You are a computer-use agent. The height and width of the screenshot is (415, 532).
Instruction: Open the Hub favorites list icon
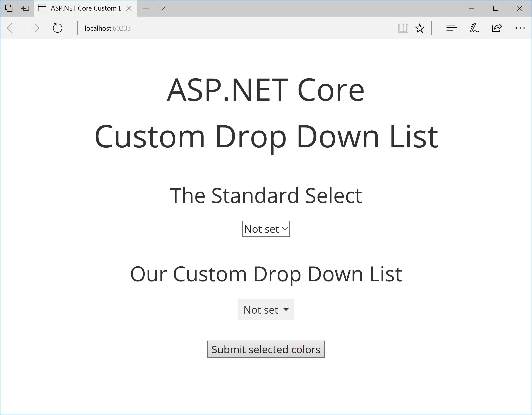tap(451, 28)
